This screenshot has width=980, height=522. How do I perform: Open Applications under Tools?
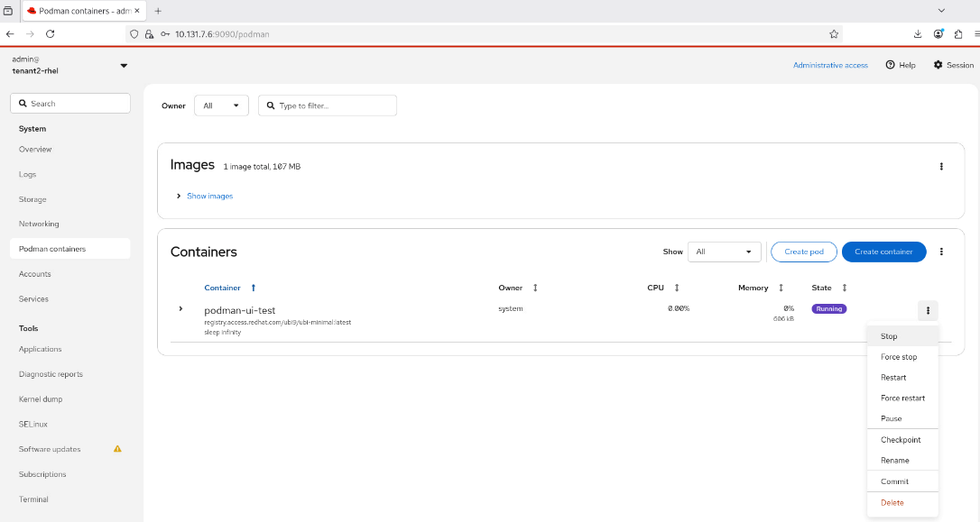[70, 349]
